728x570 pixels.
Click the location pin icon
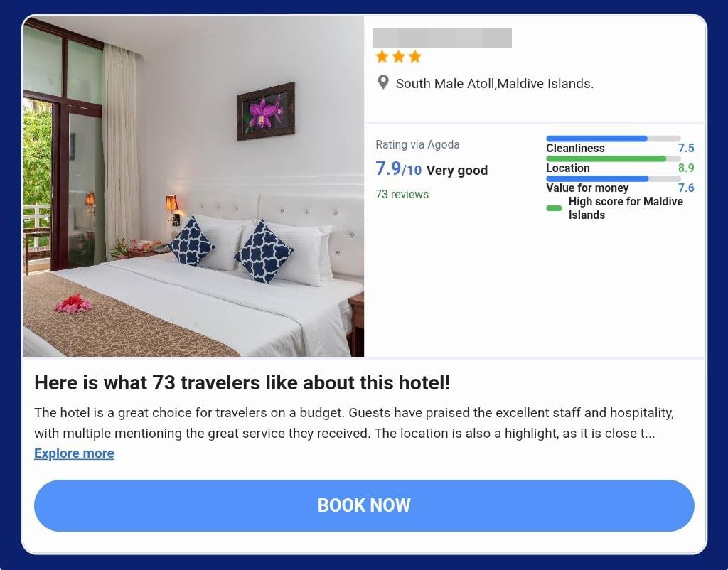(383, 82)
